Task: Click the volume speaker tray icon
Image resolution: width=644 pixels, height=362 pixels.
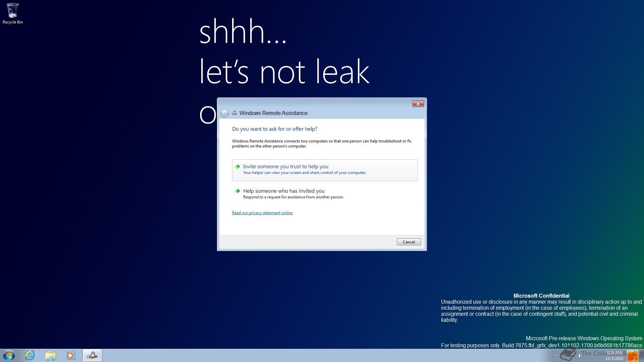Action: [581, 356]
